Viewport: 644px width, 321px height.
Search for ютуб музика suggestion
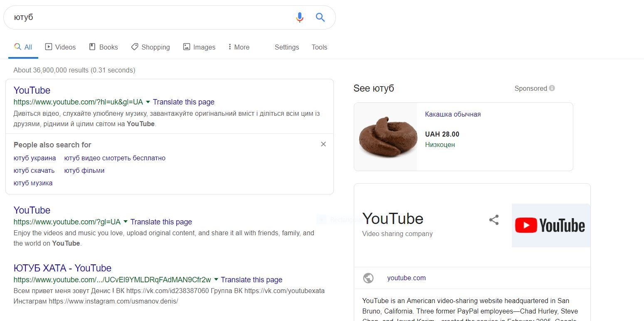pyautogui.click(x=33, y=183)
